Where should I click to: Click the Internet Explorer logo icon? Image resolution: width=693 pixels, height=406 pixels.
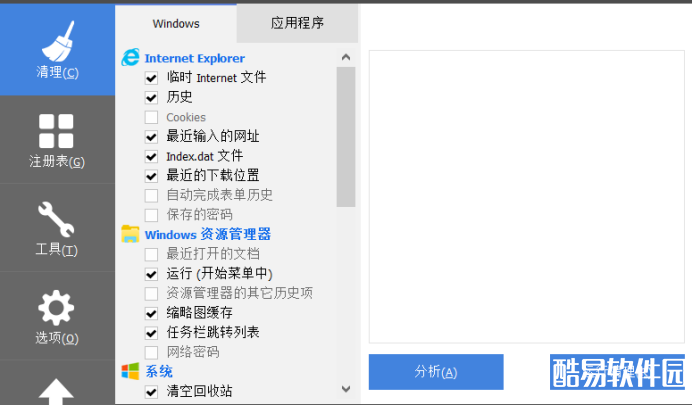(130, 58)
